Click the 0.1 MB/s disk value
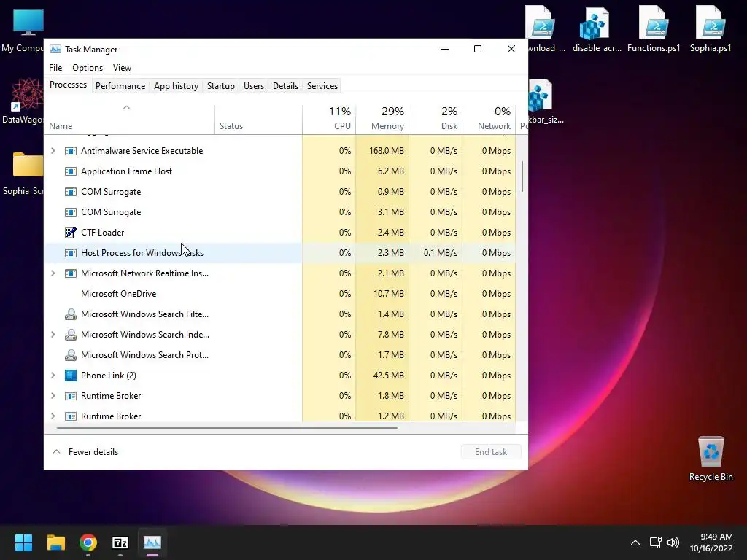 click(x=440, y=253)
